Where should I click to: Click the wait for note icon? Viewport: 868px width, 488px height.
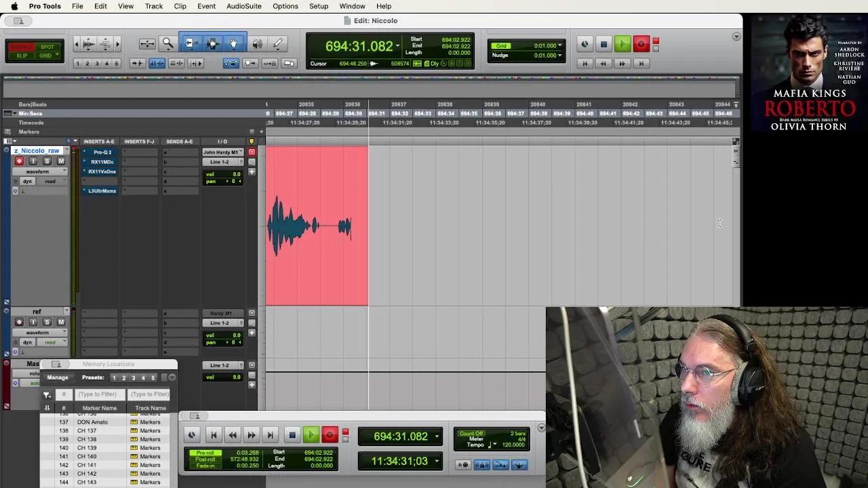[x=463, y=465]
